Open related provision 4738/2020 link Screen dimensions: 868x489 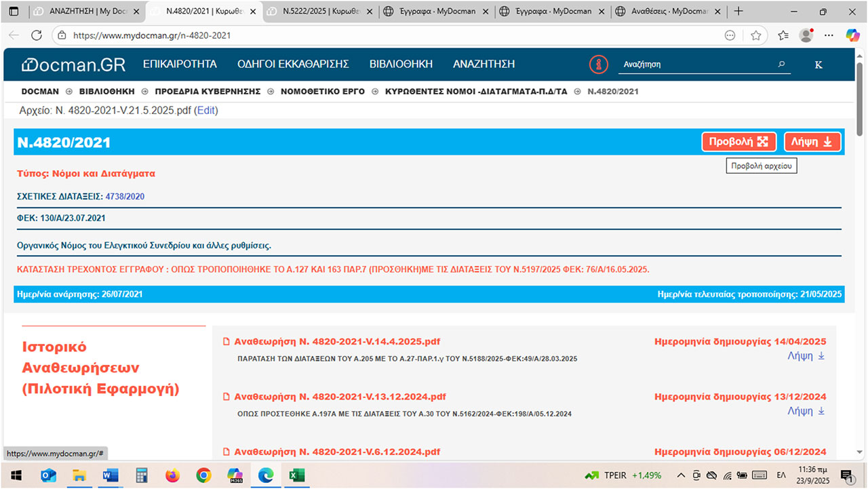coord(125,197)
